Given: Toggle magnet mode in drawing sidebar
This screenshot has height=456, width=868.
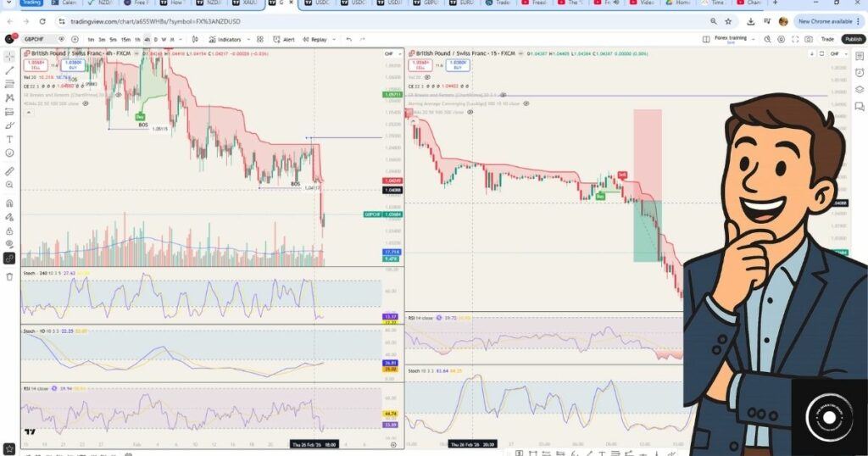Looking at the screenshot, I should coord(9,203).
